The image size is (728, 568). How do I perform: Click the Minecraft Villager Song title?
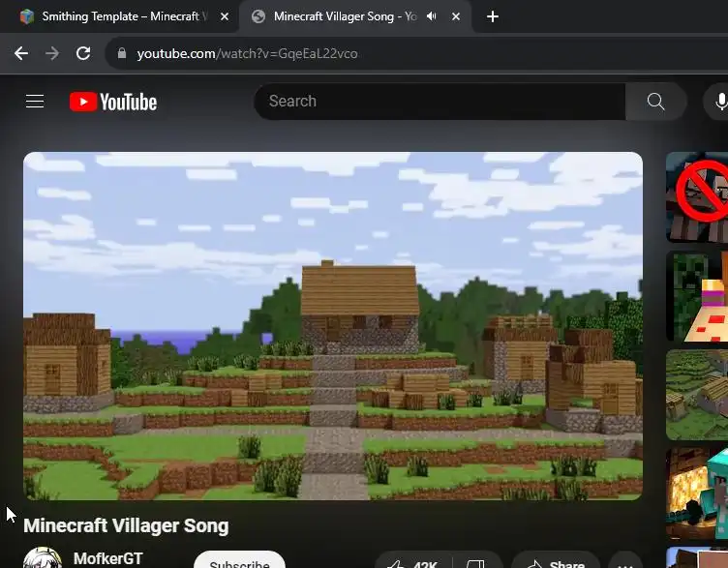coord(126,525)
